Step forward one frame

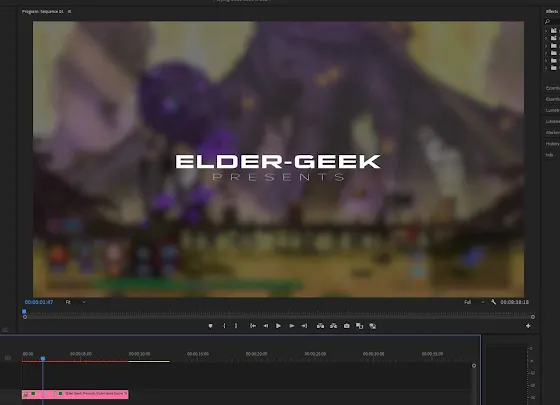click(x=291, y=326)
